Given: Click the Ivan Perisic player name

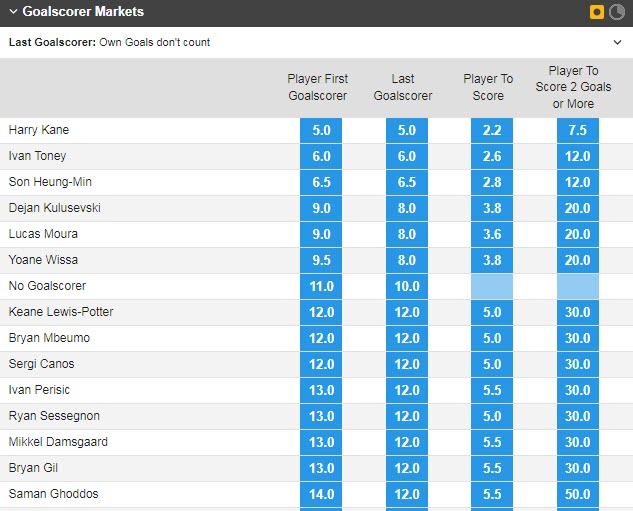Looking at the screenshot, I should (x=39, y=390).
